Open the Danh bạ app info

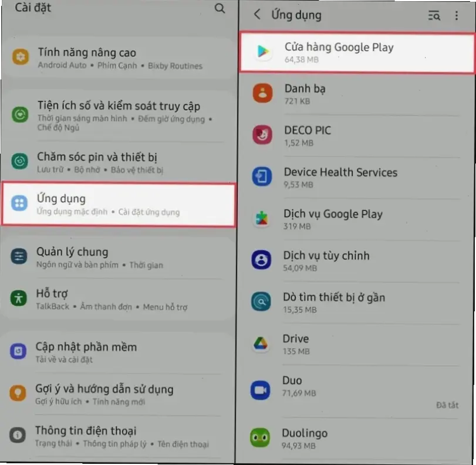point(356,94)
